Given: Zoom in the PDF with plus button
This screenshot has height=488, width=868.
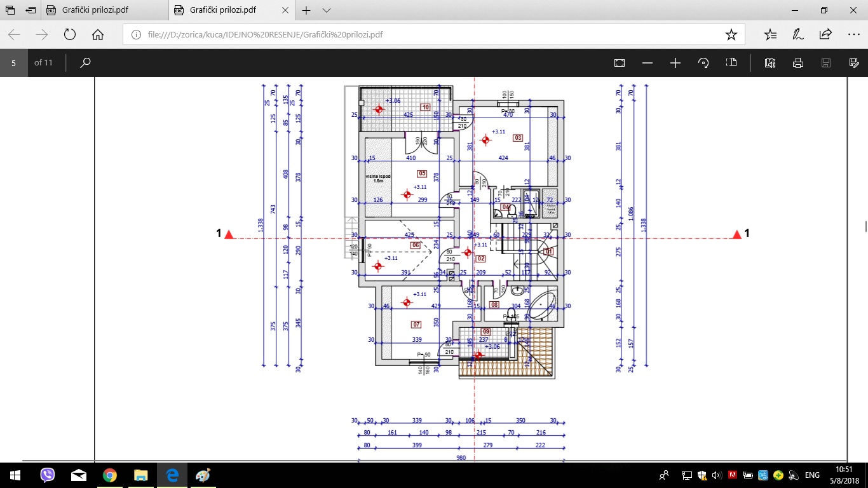Looking at the screenshot, I should [x=675, y=63].
